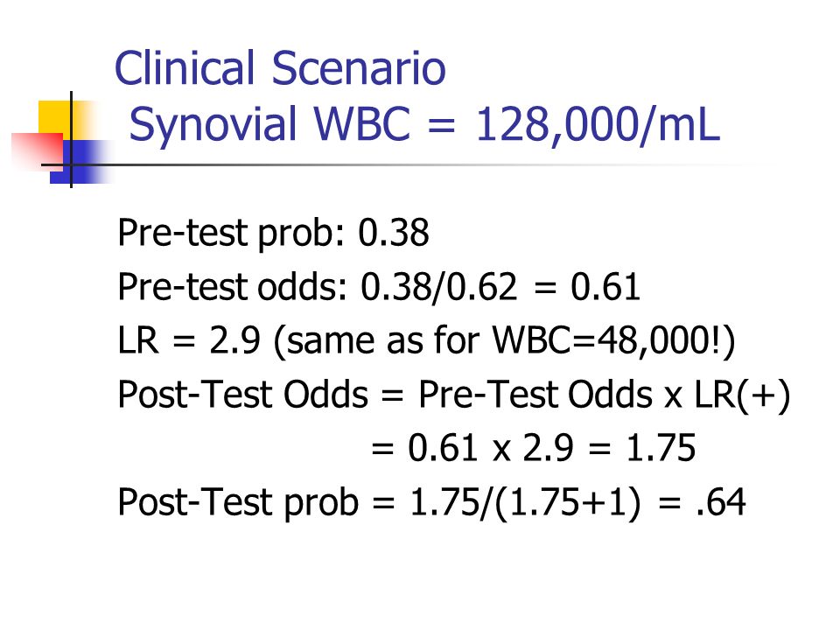Image resolution: width=840 pixels, height=630 pixels.
Task: Click the 1.75 post-test odds result
Action: pyautogui.click(x=661, y=448)
